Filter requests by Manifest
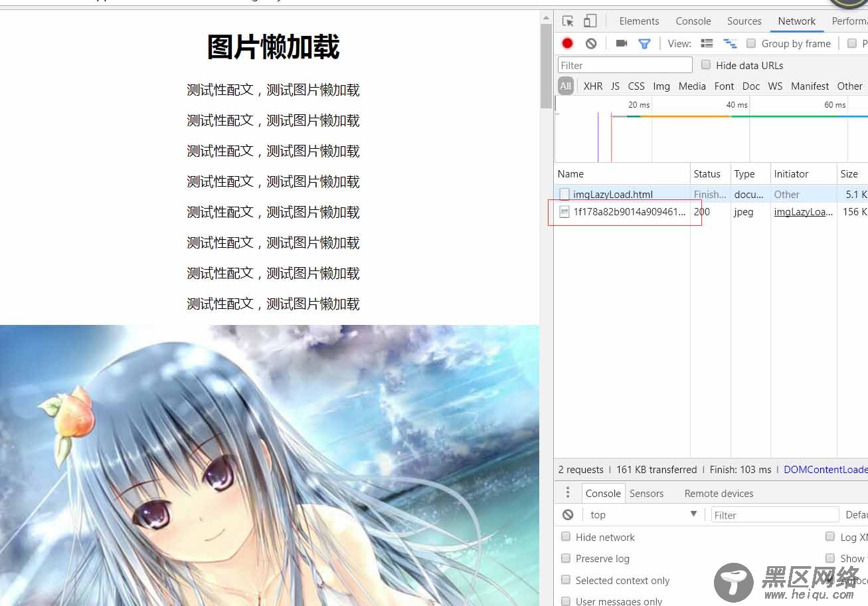The width and height of the screenshot is (868, 606). point(810,86)
